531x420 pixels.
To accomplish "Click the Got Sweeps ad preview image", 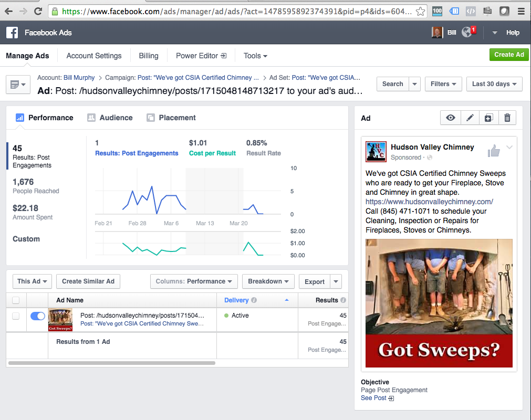I will [x=439, y=303].
